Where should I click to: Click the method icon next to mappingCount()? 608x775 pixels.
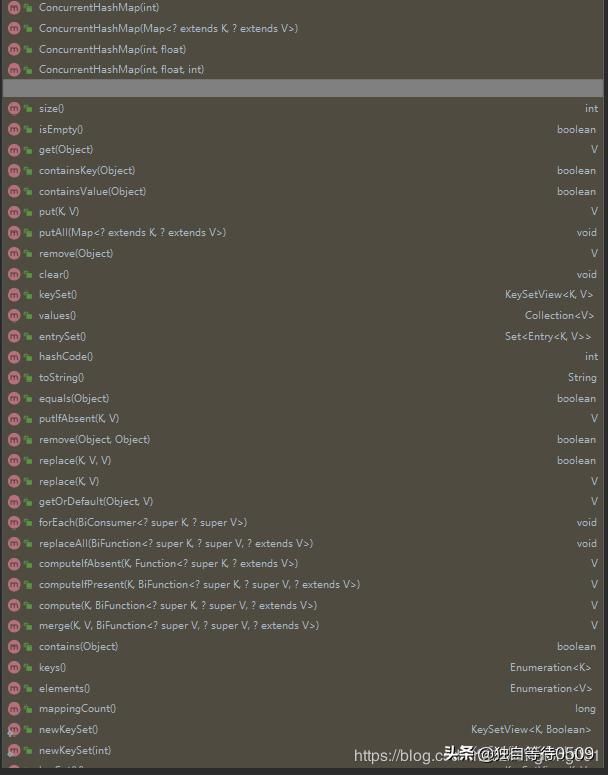[x=14, y=708]
